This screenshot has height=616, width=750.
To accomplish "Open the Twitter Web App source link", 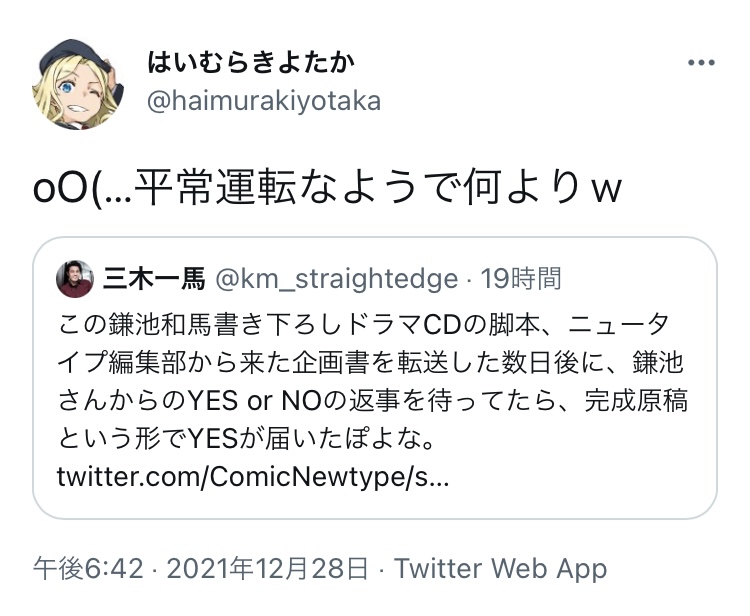I will 501,569.
